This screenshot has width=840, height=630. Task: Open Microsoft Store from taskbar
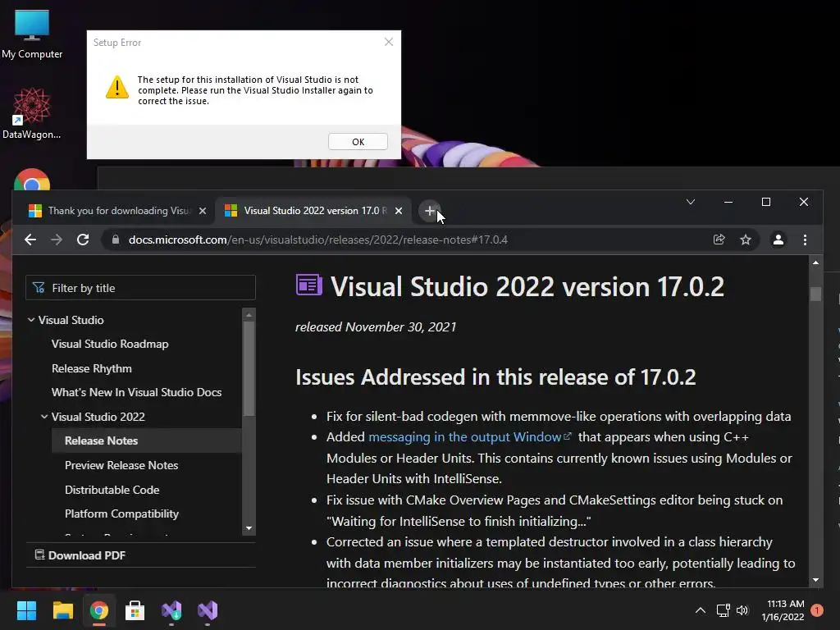(135, 610)
